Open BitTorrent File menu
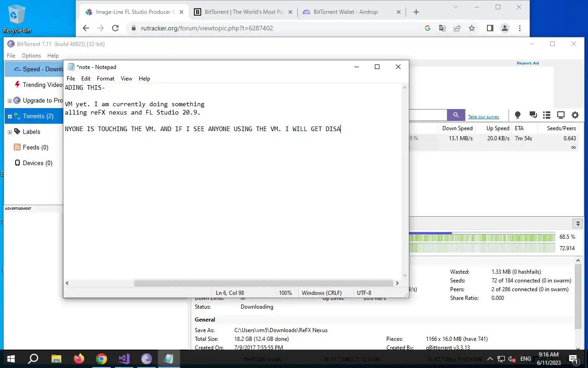588x368 pixels. 11,56
